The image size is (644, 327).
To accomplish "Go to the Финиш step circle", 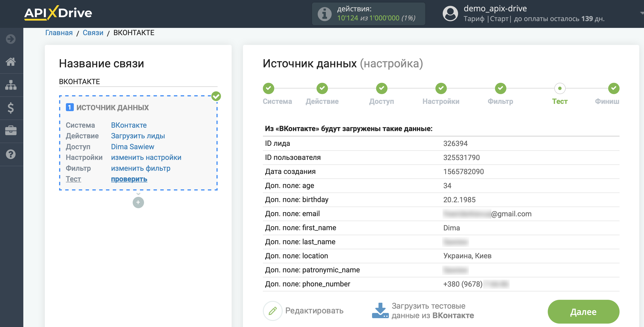I will tap(613, 88).
